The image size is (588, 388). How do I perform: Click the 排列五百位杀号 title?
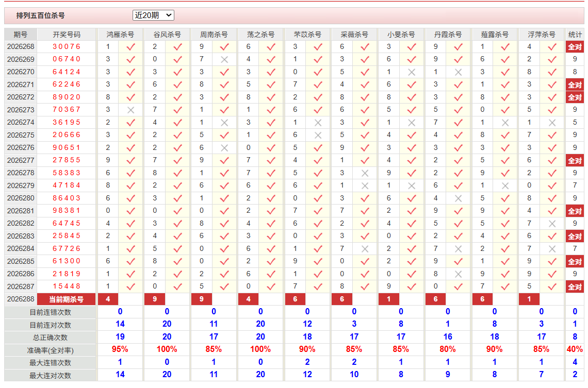[41, 16]
